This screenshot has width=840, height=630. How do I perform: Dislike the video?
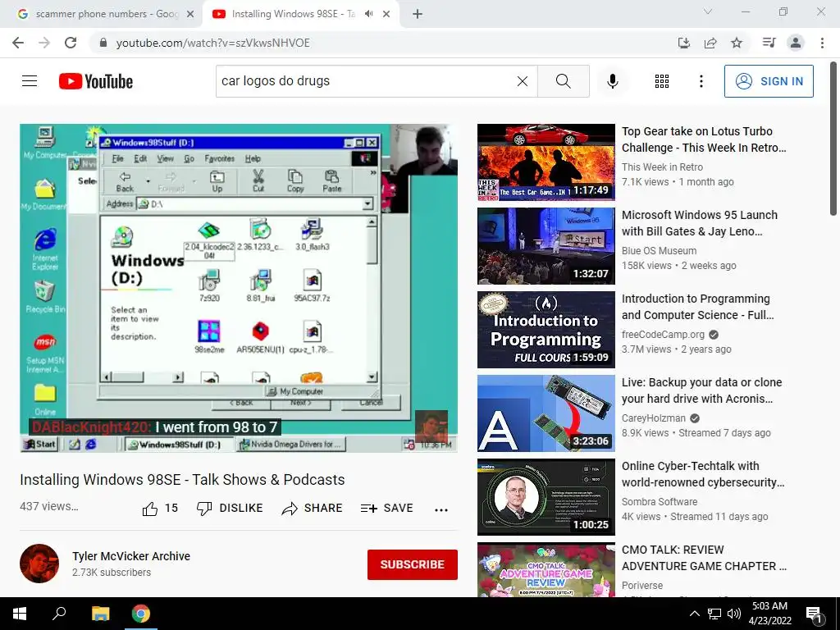pyautogui.click(x=230, y=509)
